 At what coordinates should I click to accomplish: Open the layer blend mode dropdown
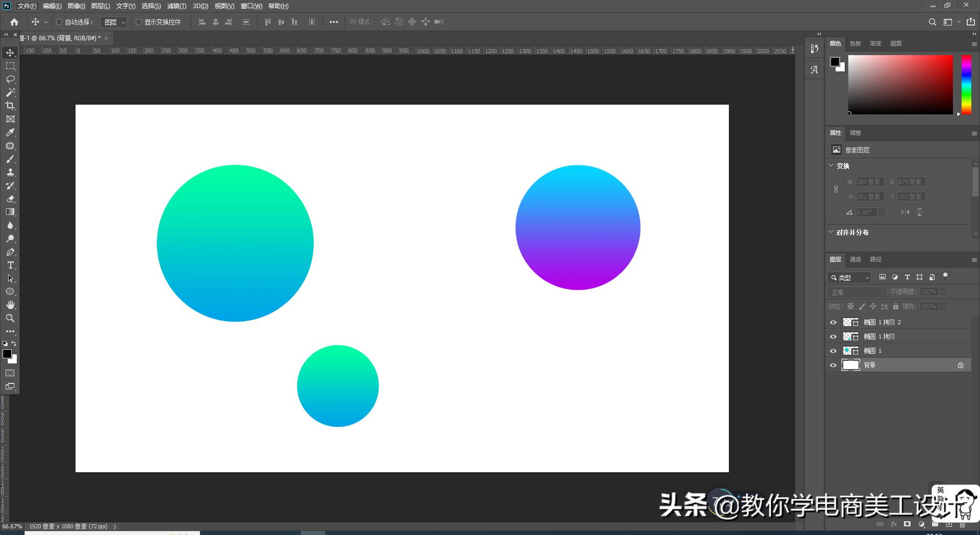856,291
